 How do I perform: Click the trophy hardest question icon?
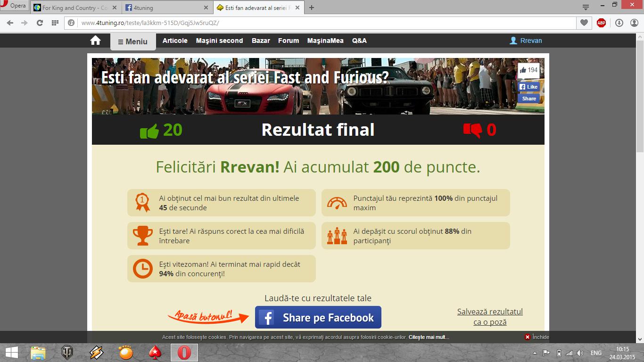[x=142, y=236]
